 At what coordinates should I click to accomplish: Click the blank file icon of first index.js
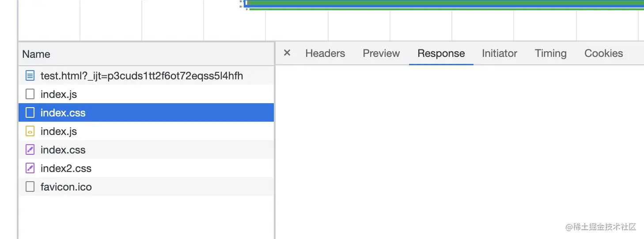pyautogui.click(x=30, y=94)
